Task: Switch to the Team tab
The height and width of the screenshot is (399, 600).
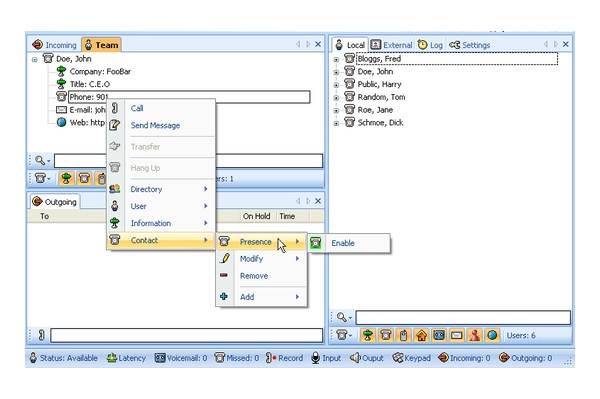Action: [x=101, y=45]
